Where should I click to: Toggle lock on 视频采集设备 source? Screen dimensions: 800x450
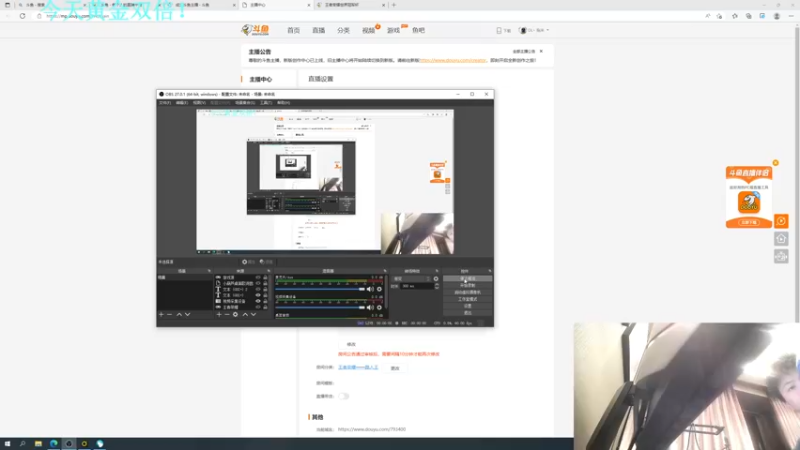(x=265, y=302)
